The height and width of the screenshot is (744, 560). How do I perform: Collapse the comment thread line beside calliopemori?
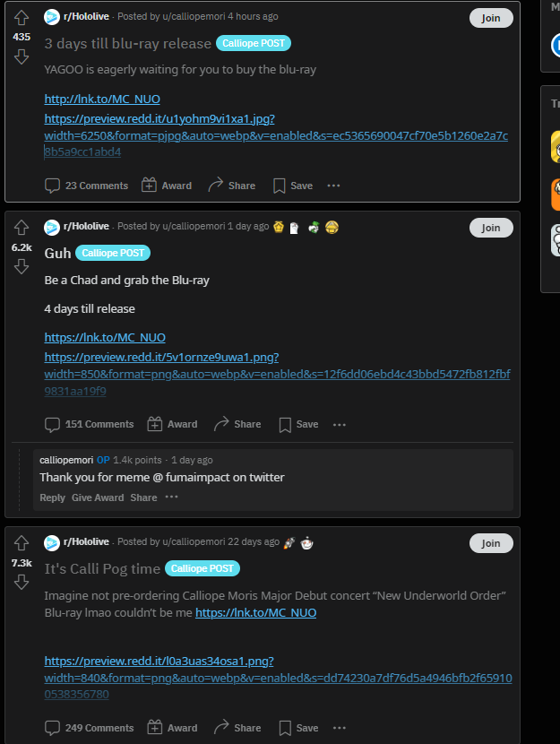tap(19, 480)
